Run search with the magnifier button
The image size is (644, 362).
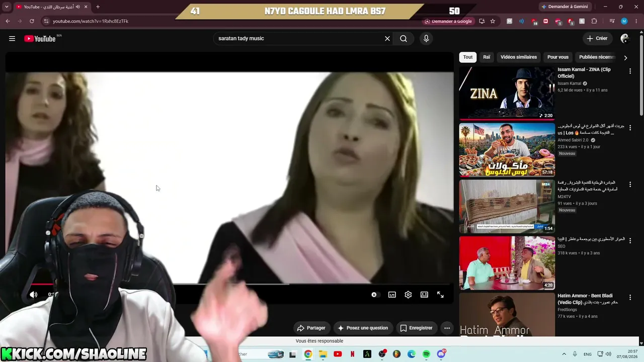[404, 39]
